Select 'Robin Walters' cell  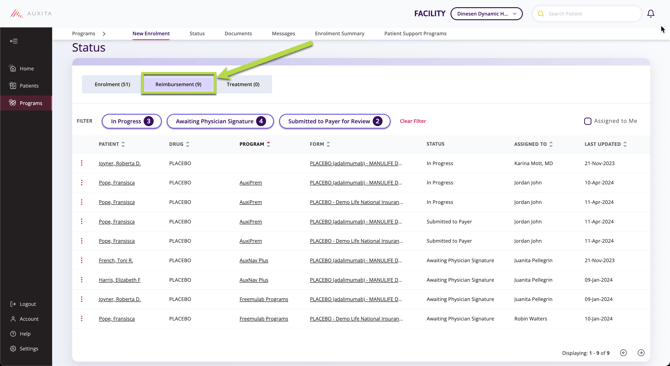click(x=531, y=319)
